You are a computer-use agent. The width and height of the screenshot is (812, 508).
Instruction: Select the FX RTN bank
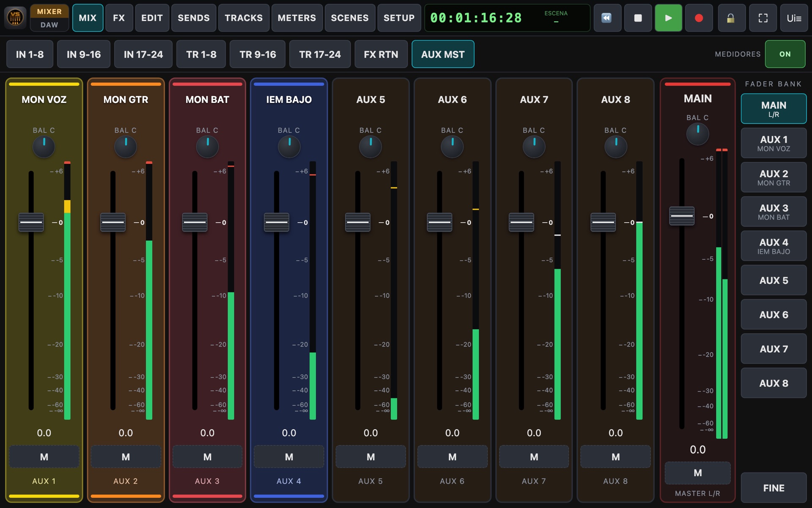point(381,54)
